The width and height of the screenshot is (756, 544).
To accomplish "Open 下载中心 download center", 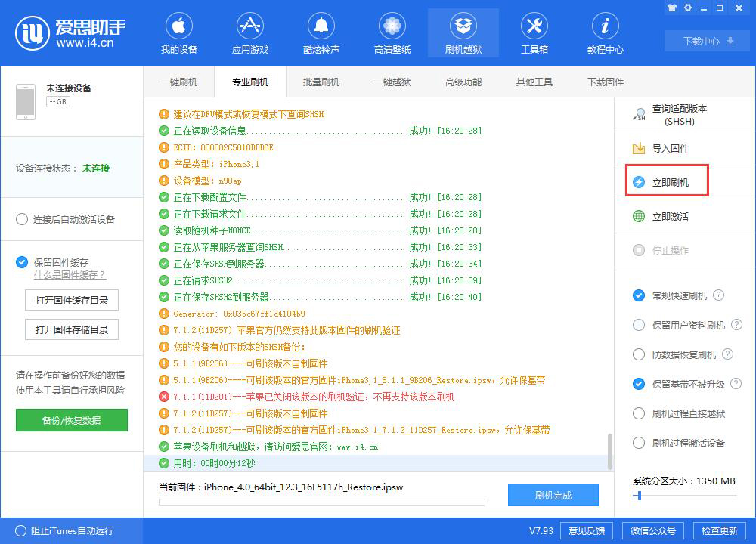I will (708, 41).
